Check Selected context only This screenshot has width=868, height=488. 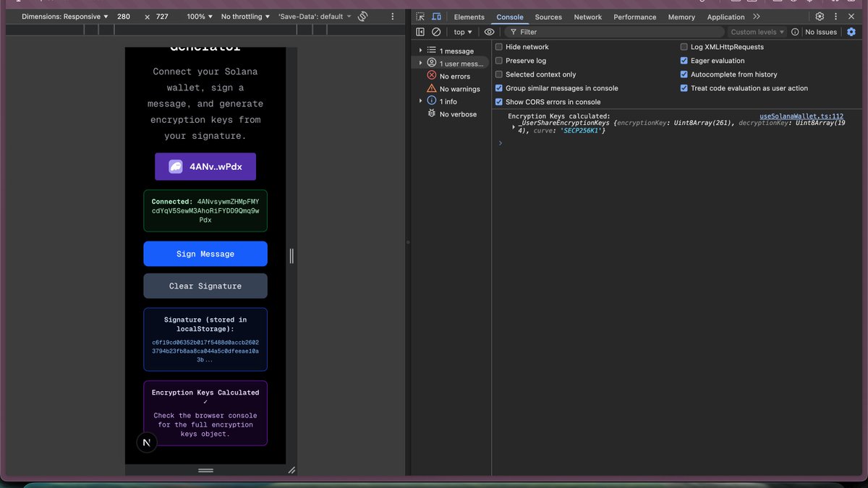(x=499, y=74)
